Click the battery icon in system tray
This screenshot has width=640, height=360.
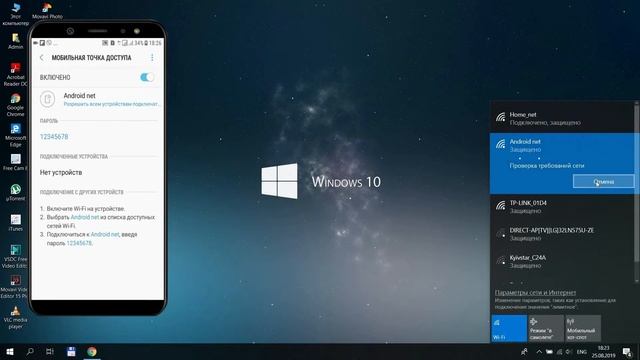549,351
